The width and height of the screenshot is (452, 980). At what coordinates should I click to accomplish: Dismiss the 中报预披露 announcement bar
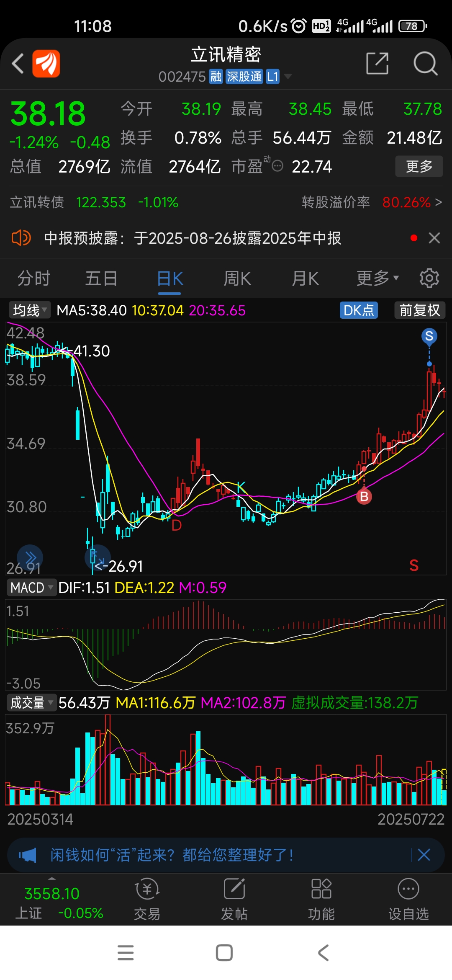point(434,238)
